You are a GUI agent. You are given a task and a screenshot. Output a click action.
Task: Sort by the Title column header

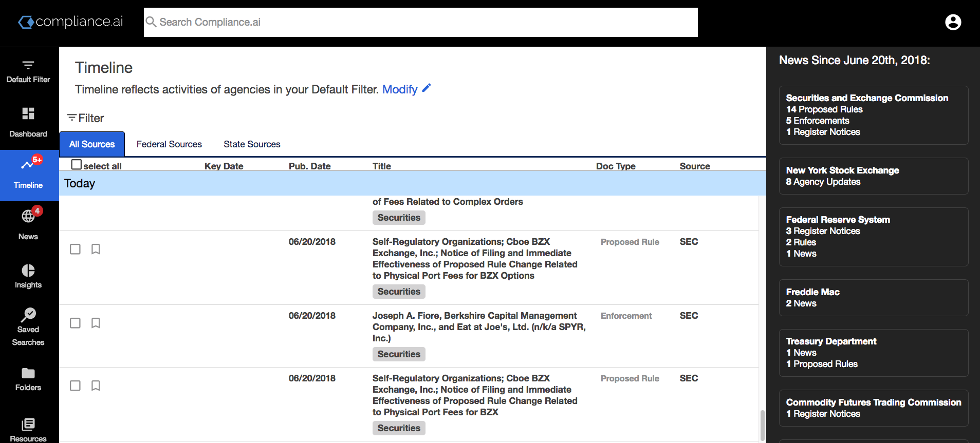(382, 166)
